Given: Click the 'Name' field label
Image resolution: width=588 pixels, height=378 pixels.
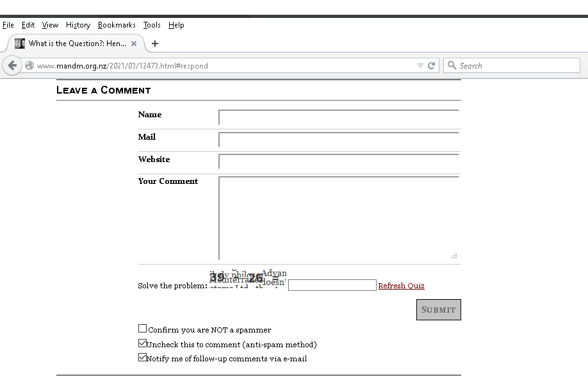Looking at the screenshot, I should (150, 115).
